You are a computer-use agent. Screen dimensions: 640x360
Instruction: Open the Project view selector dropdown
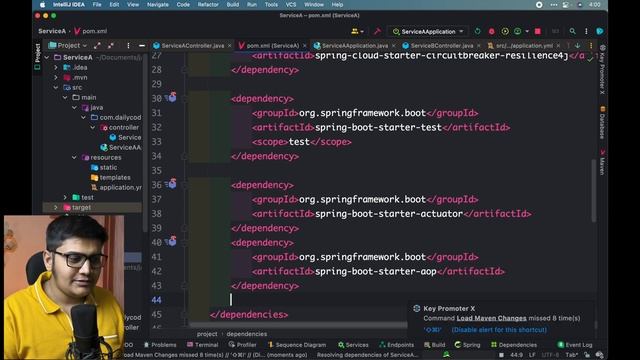pyautogui.click(x=68, y=46)
